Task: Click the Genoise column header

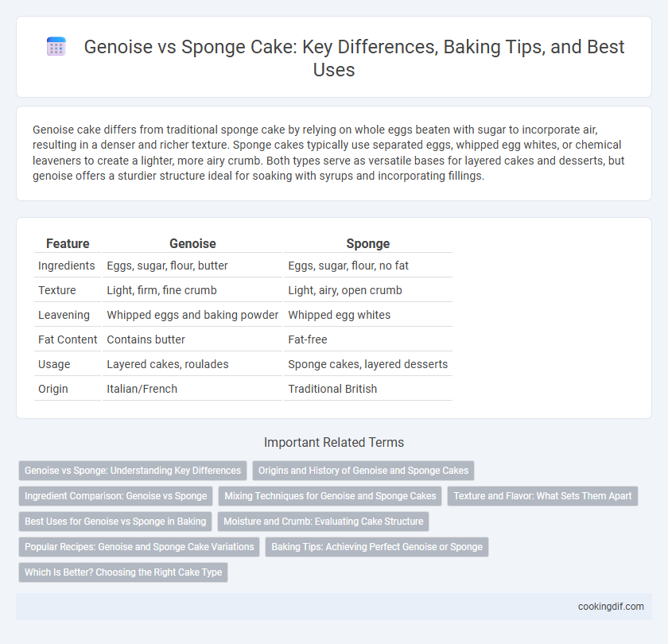Action: (x=192, y=243)
